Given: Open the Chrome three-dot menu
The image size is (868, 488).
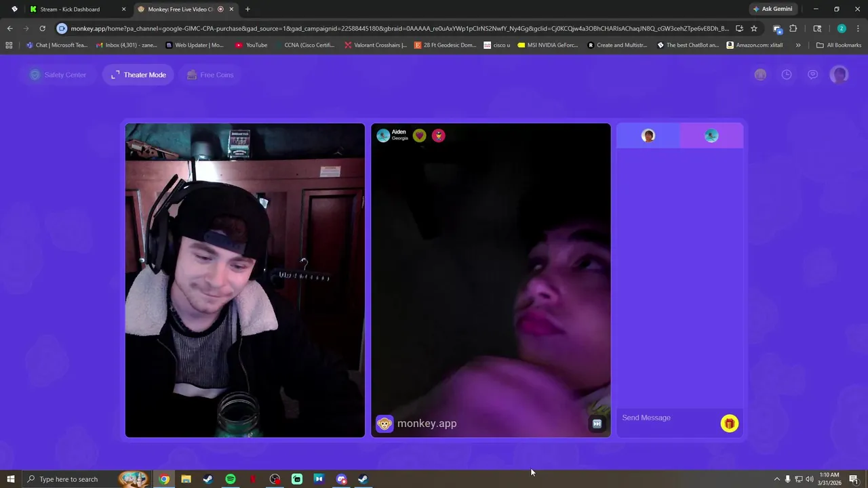Looking at the screenshot, I should pos(858,28).
